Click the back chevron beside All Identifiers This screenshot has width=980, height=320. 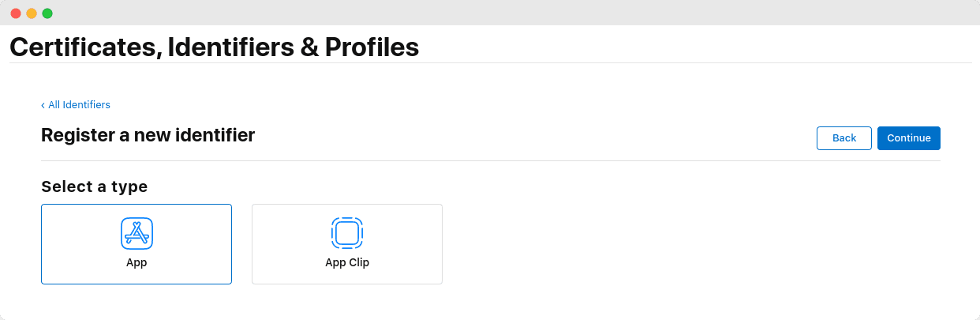(43, 105)
